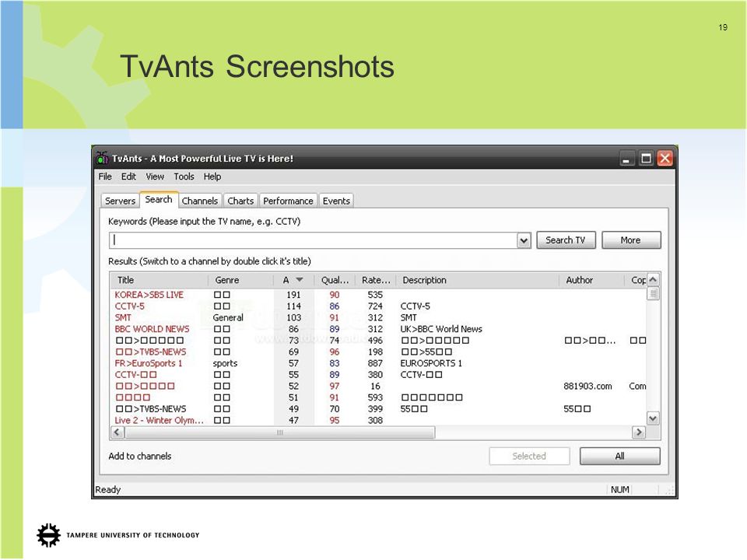
Task: Click the disabled Selected button
Action: tap(529, 457)
